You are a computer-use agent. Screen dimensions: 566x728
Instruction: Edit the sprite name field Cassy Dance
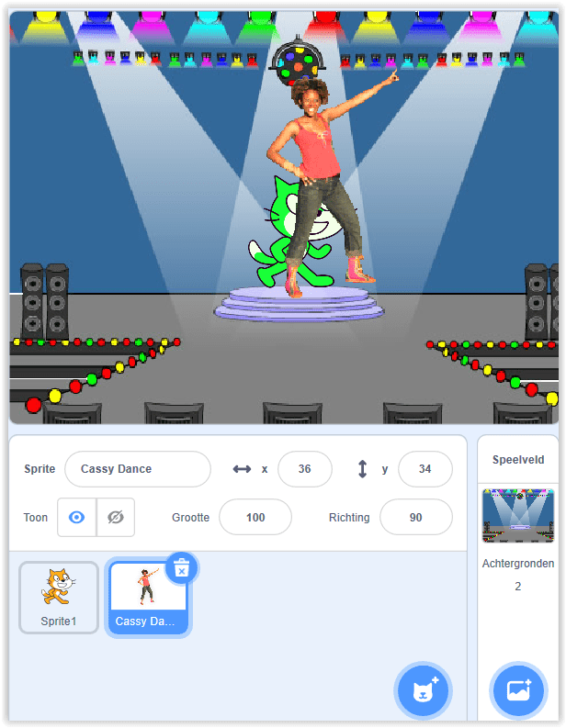138,469
